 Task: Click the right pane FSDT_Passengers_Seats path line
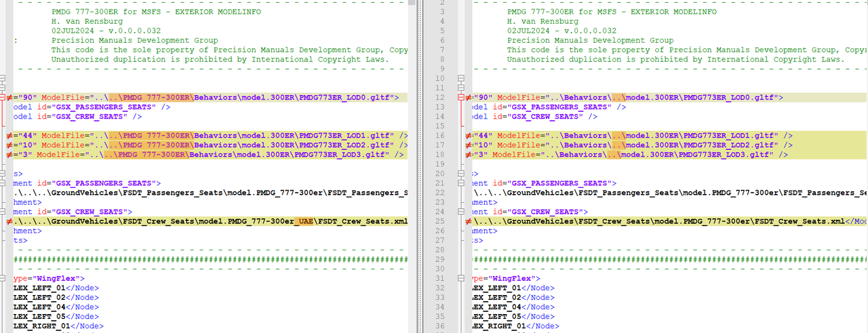[671, 193]
